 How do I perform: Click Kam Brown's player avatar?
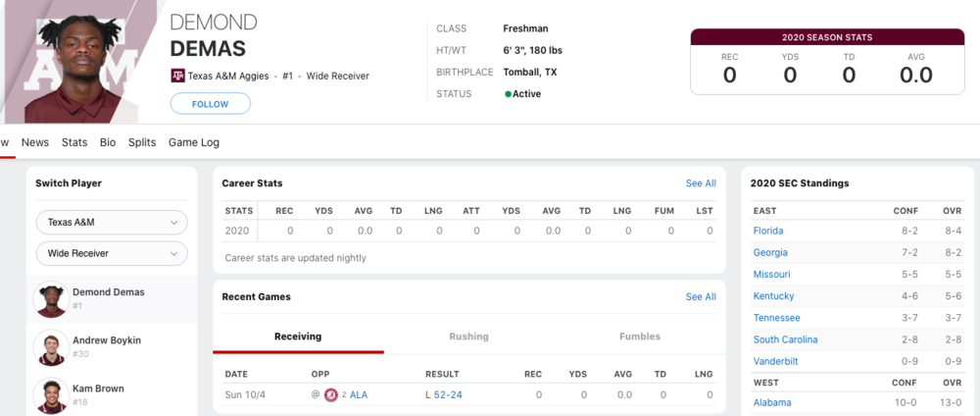tap(50, 394)
